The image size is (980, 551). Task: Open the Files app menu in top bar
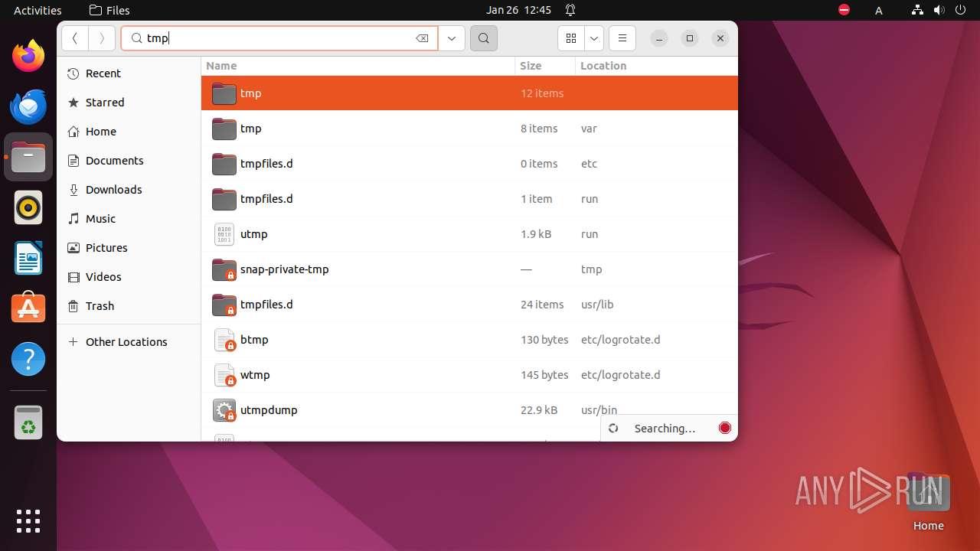(109, 10)
